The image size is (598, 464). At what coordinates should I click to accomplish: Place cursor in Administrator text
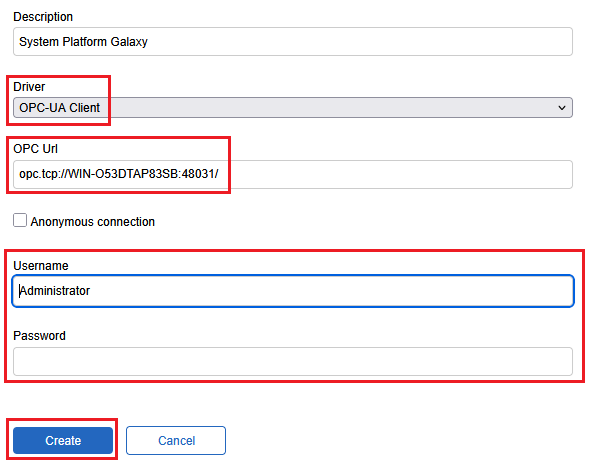click(x=55, y=291)
